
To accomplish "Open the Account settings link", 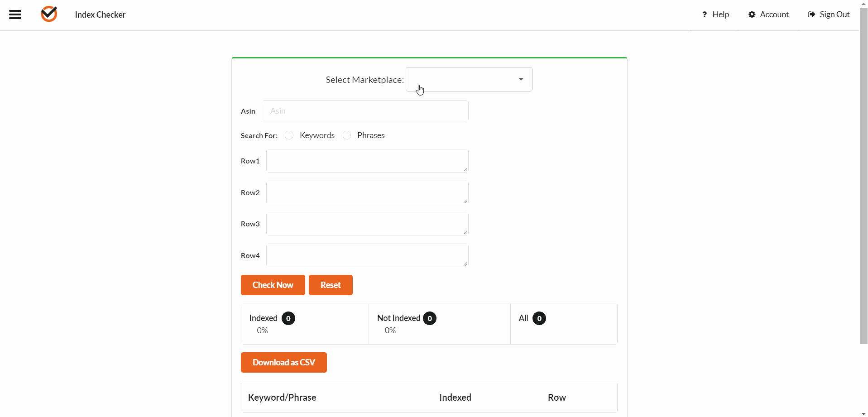I will pos(774,14).
